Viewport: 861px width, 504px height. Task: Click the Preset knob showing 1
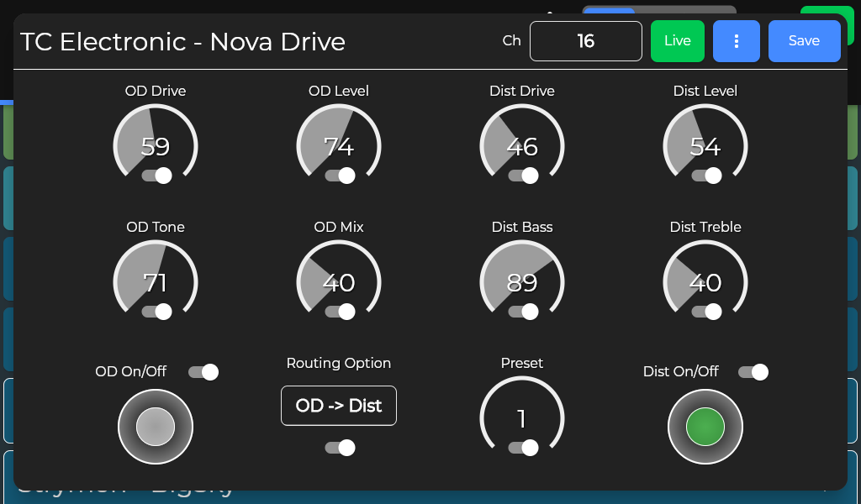[521, 417]
